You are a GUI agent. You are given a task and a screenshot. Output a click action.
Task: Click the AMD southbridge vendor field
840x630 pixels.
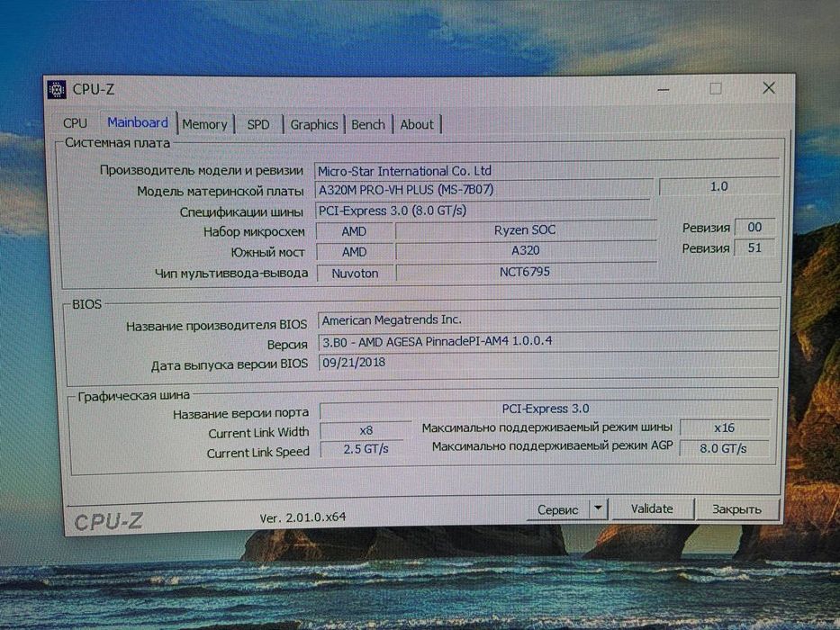[x=354, y=252]
